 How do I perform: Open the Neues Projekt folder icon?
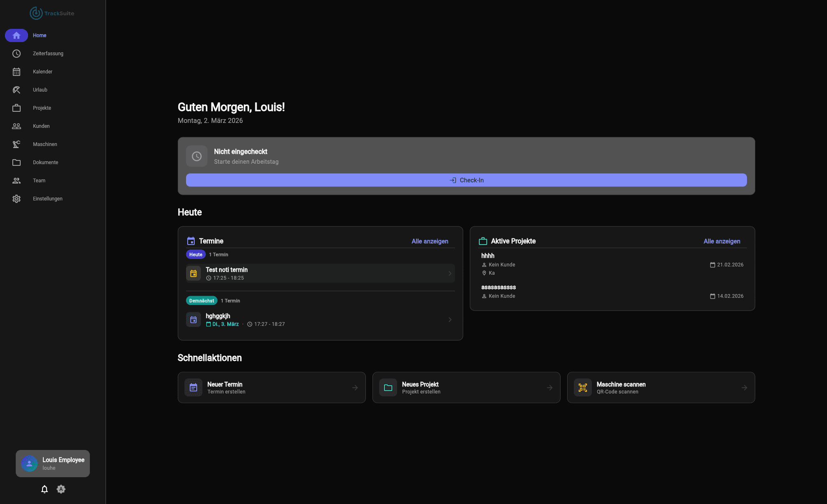pos(388,387)
